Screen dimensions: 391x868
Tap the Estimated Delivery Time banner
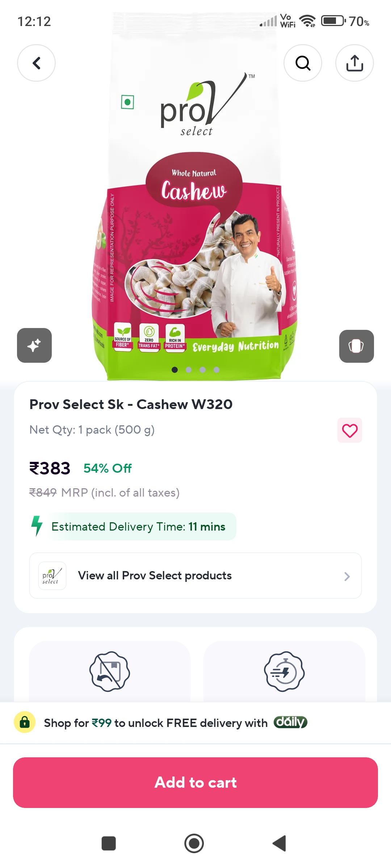[138, 527]
